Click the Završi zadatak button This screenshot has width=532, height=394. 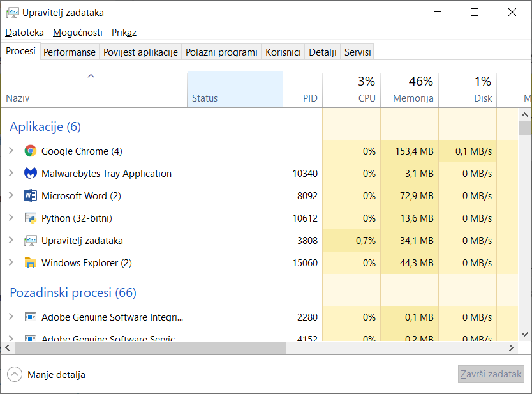491,375
